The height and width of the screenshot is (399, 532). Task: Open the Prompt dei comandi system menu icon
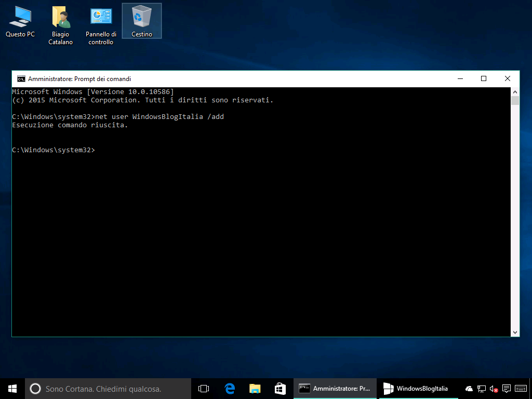[x=21, y=79]
